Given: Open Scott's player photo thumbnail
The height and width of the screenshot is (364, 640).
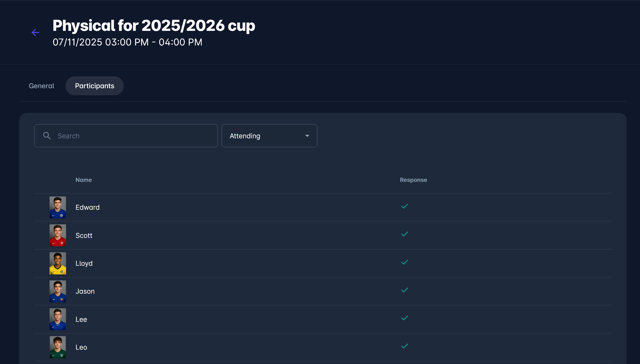Looking at the screenshot, I should (x=58, y=235).
